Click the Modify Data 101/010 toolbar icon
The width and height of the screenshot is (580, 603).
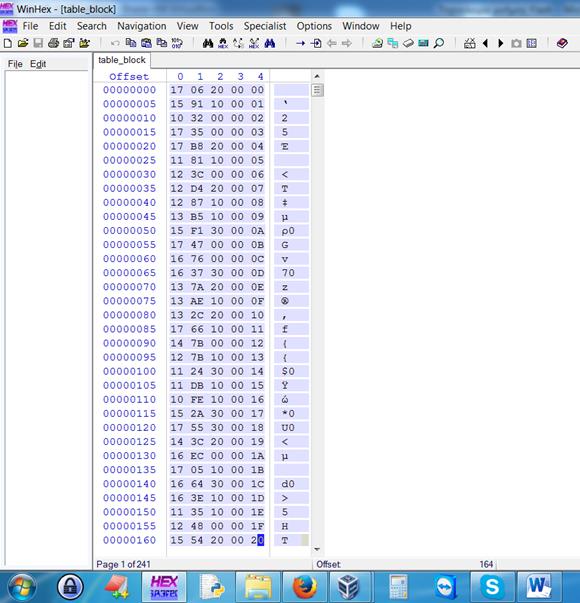[177, 43]
